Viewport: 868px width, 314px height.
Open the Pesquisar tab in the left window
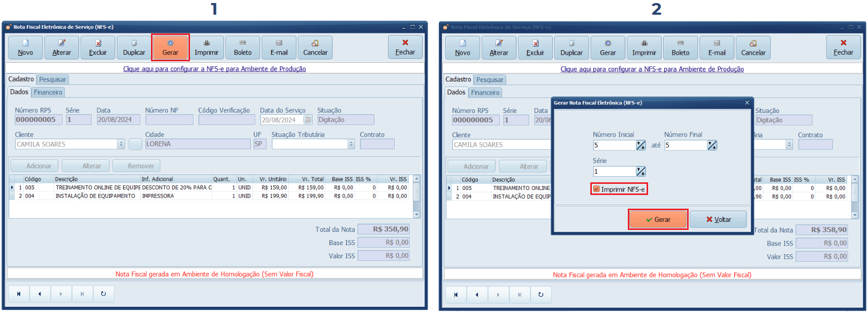click(x=53, y=80)
